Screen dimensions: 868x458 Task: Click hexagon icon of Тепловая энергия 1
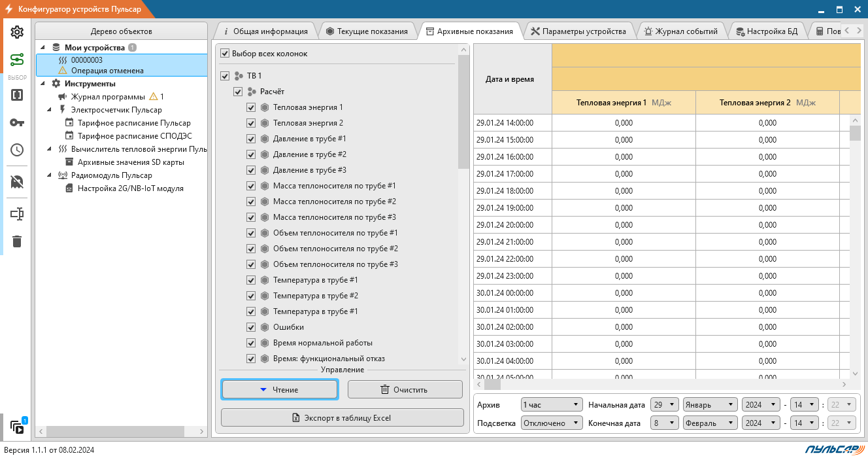[265, 107]
